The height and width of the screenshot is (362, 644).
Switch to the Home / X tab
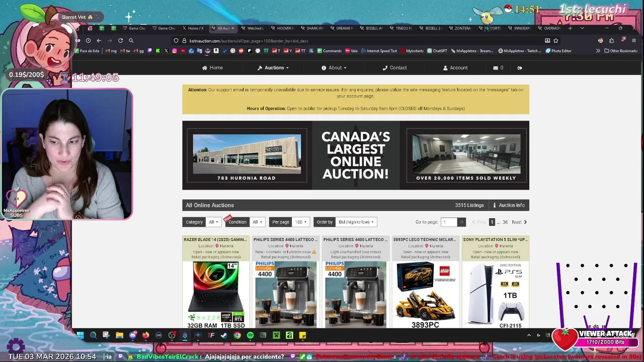[x=193, y=28]
